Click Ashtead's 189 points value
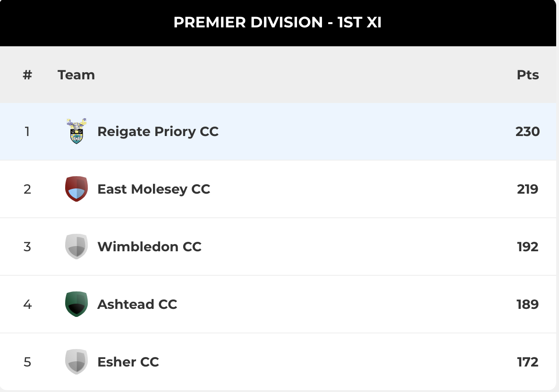 (528, 304)
